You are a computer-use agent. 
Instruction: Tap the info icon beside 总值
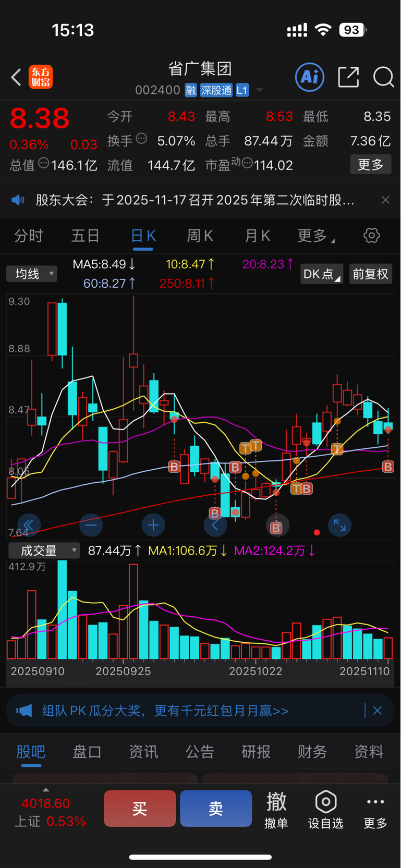click(43, 163)
